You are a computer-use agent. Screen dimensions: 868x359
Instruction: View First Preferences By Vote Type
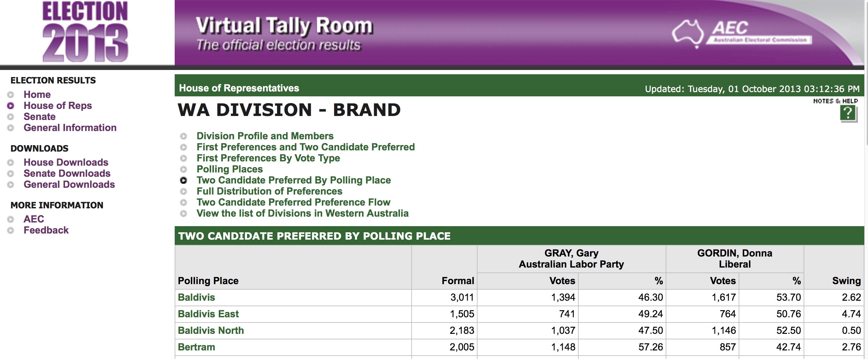[268, 158]
